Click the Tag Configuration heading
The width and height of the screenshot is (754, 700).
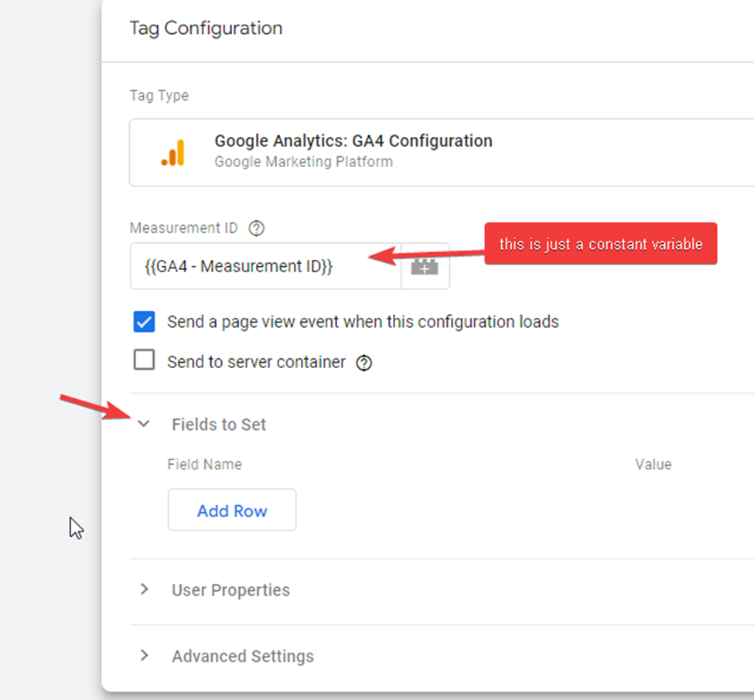(x=206, y=29)
